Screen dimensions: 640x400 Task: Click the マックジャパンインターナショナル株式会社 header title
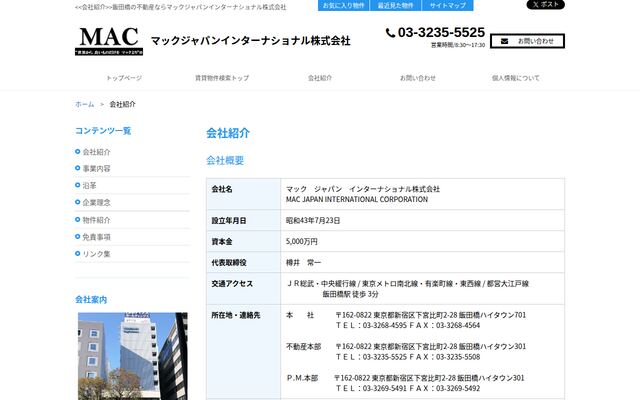click(x=251, y=41)
